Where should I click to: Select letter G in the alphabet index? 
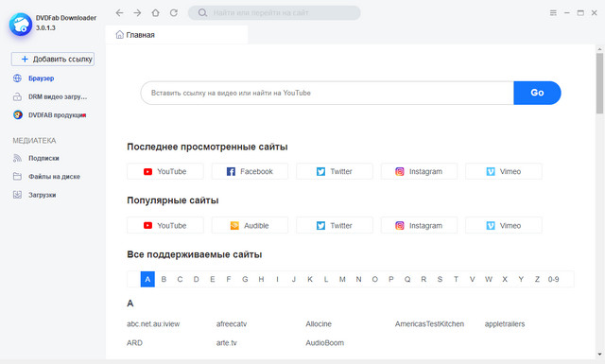pos(245,279)
